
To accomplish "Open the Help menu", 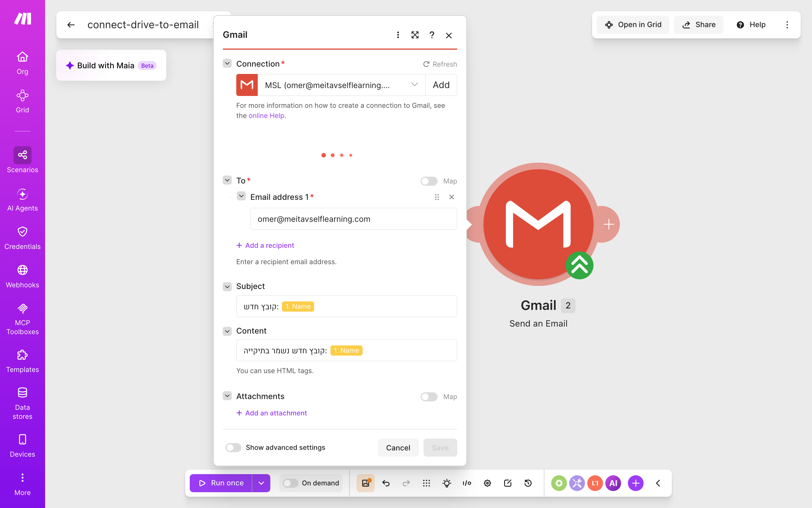I will pos(751,25).
